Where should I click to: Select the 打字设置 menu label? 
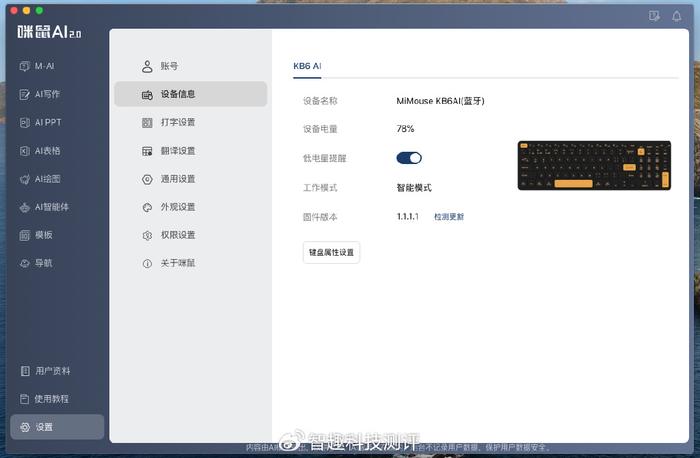178,122
